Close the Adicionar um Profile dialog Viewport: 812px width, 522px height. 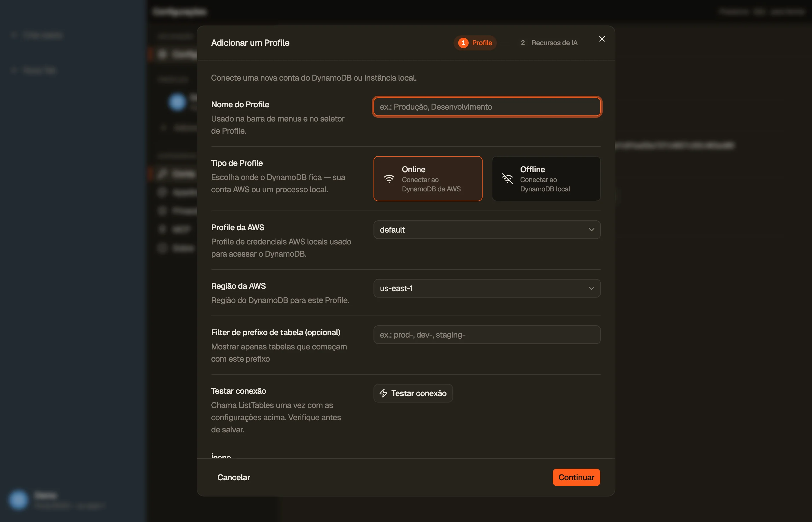tap(601, 39)
